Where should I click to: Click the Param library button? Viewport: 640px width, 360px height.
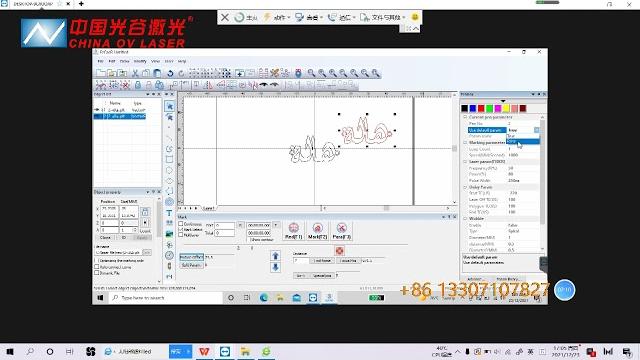(x=508, y=279)
